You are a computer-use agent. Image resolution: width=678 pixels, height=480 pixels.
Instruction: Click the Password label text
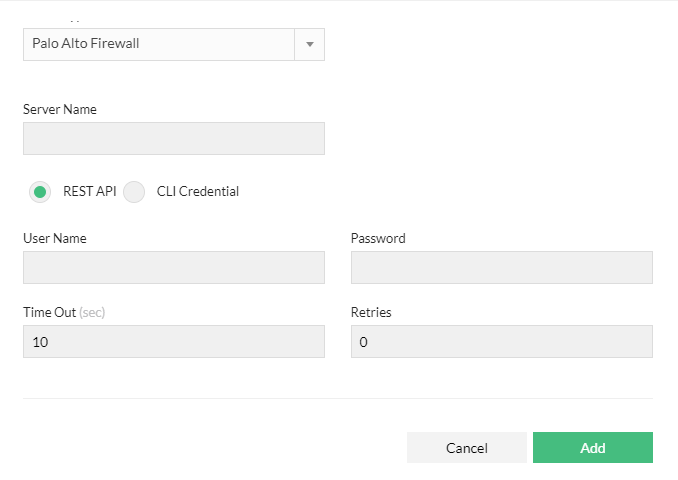[378, 238]
